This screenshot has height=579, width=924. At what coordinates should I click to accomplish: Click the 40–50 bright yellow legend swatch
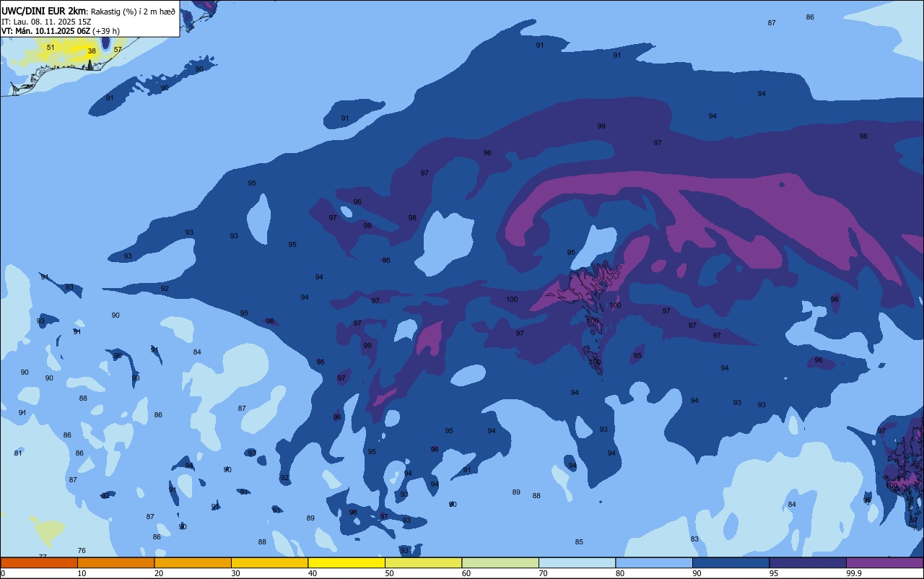tap(346, 562)
